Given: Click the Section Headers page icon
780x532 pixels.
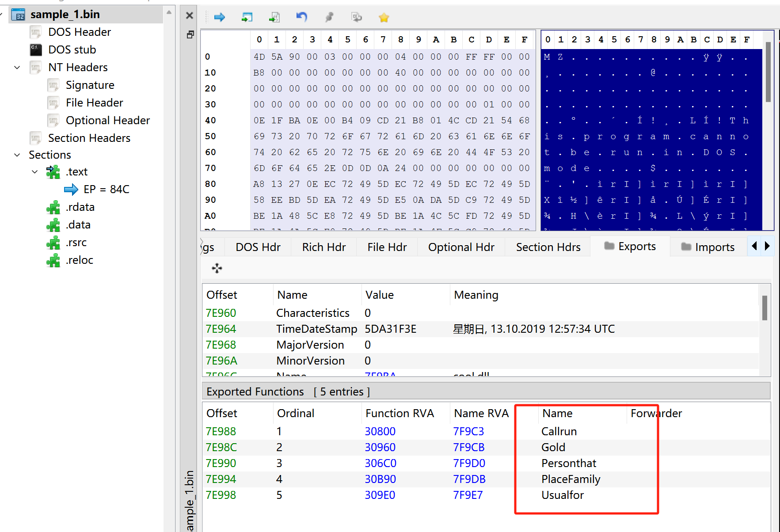Looking at the screenshot, I should pyautogui.click(x=36, y=138).
